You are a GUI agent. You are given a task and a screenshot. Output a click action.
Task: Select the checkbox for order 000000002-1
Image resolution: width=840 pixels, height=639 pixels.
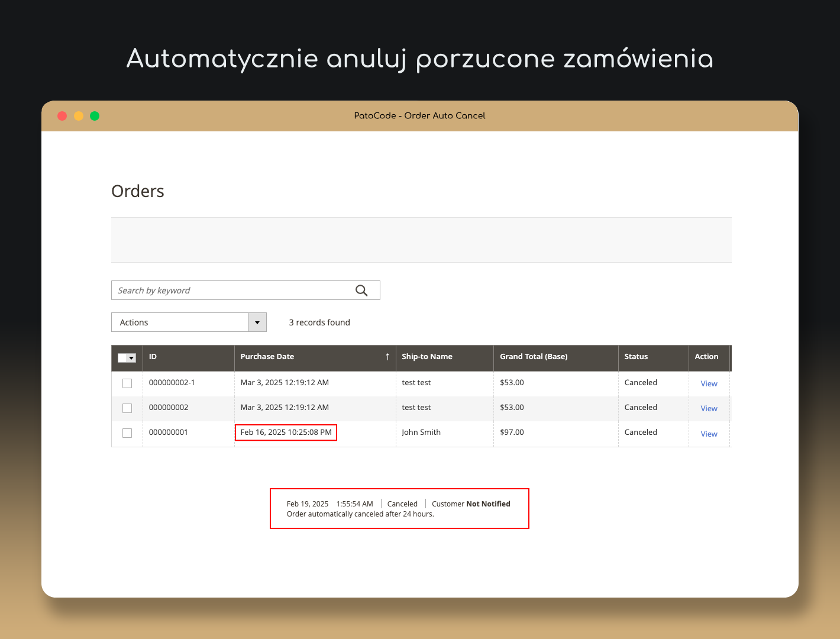[127, 383]
